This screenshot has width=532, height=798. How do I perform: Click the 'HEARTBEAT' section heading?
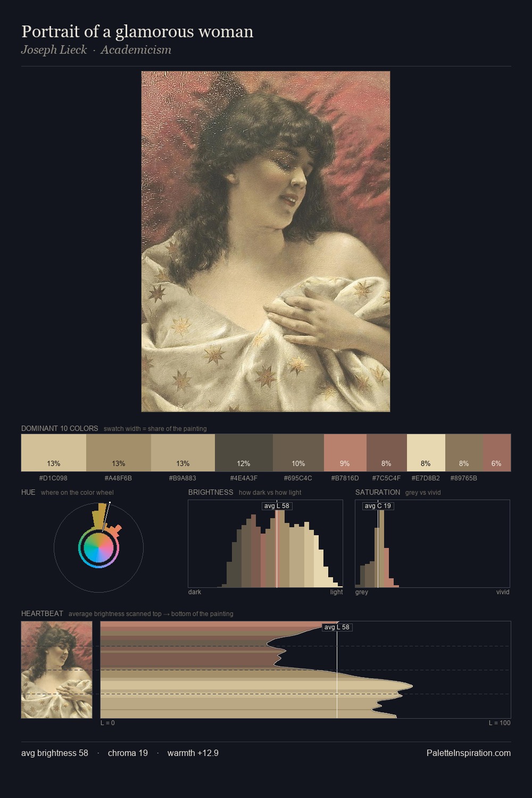pos(42,613)
